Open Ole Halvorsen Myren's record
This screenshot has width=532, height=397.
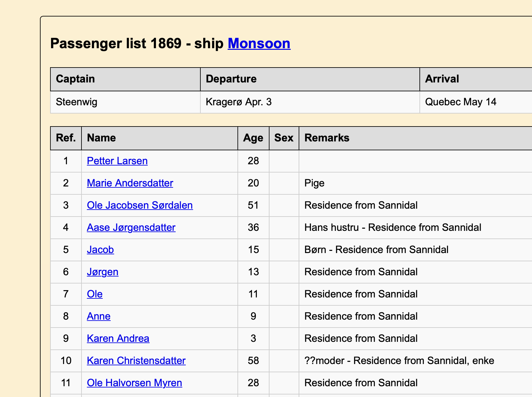tap(134, 383)
